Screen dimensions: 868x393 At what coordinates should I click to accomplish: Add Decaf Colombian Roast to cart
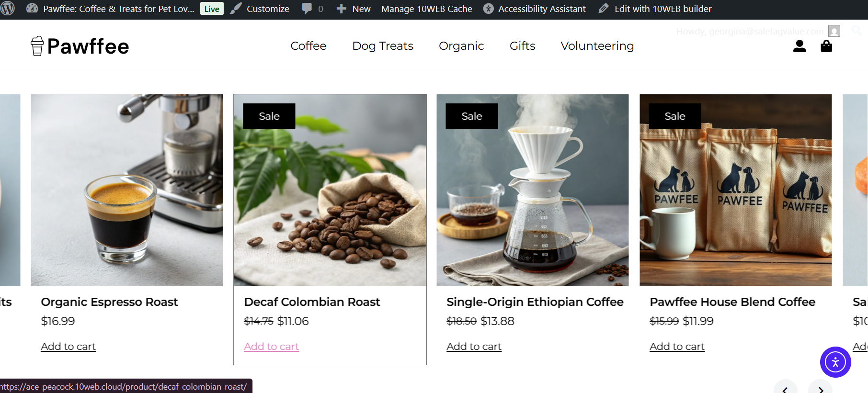click(x=272, y=347)
